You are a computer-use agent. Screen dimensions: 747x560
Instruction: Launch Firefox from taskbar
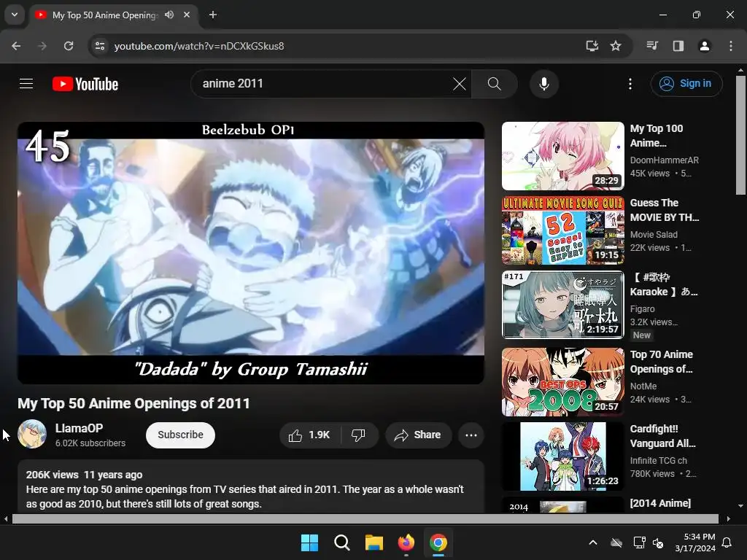(406, 542)
